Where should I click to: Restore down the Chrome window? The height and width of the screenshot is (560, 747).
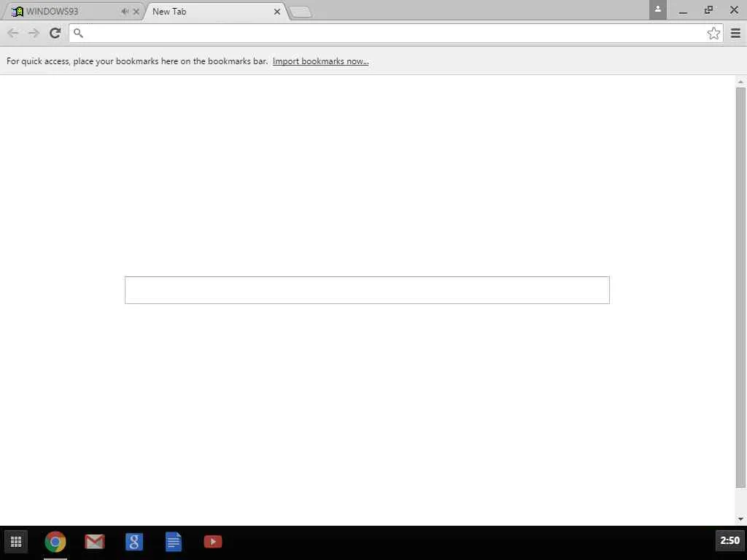click(708, 9)
